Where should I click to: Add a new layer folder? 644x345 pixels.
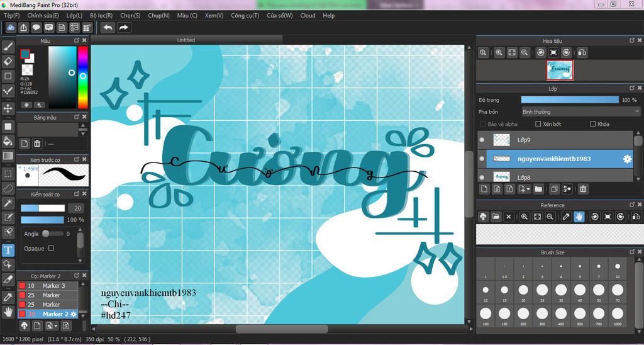coord(538,189)
